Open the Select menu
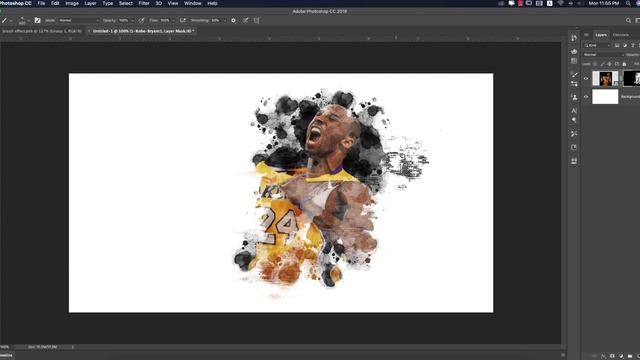This screenshot has width=640, height=360. tap(126, 3)
